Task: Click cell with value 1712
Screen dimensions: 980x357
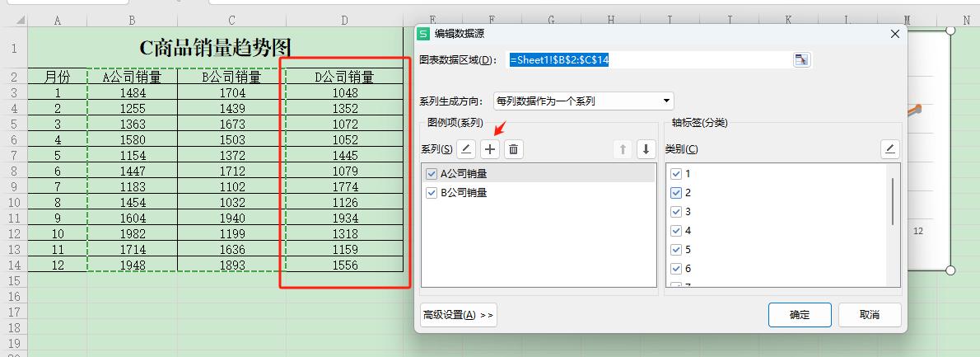Action: (232, 171)
